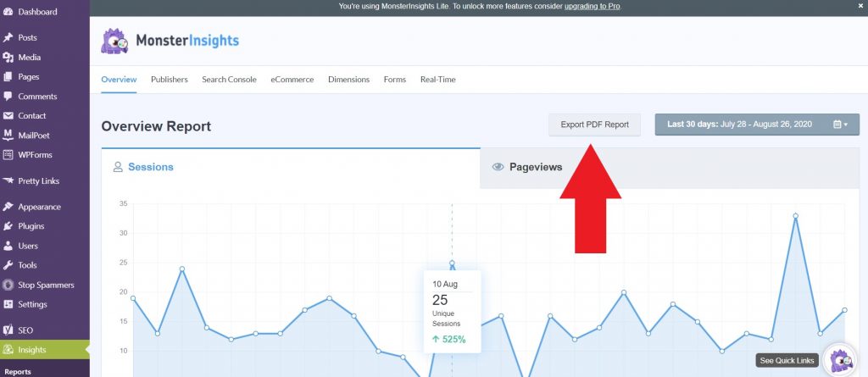Click the Yoast SEO icon
868x377 pixels.
[x=8, y=330]
